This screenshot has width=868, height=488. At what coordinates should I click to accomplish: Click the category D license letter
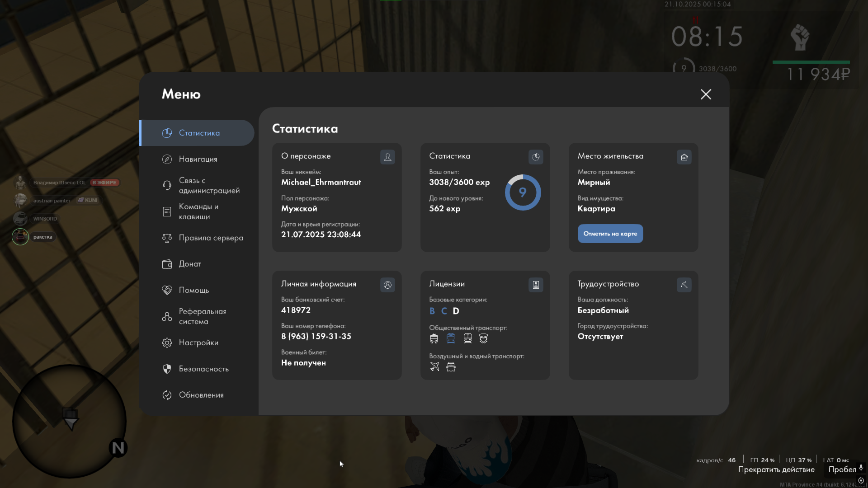(456, 311)
